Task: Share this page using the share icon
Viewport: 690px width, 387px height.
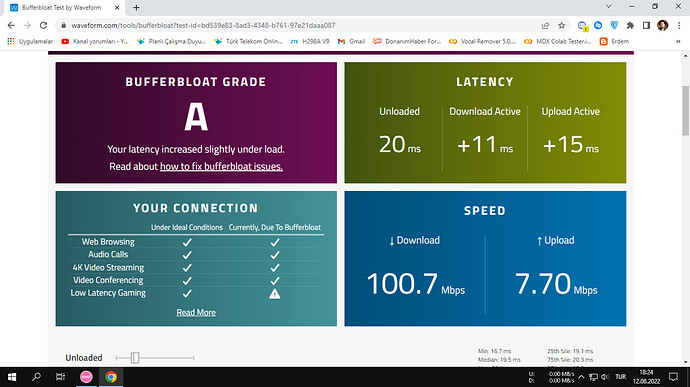Action: point(545,26)
